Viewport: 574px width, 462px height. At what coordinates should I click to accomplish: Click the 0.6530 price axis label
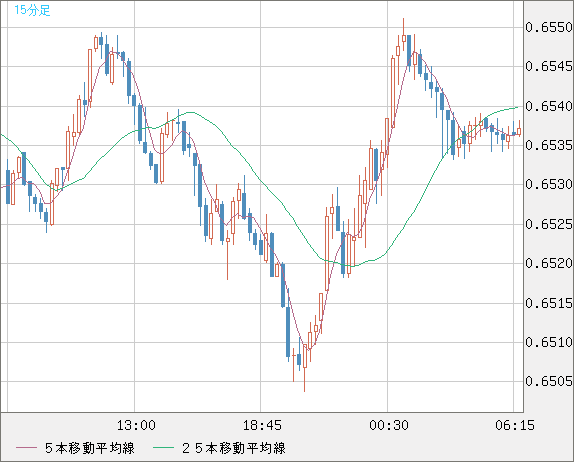coord(549,185)
